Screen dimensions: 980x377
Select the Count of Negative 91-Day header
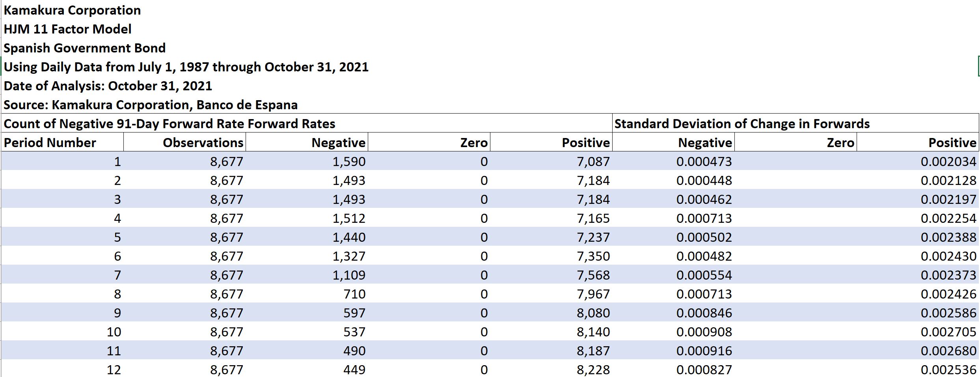(307, 123)
